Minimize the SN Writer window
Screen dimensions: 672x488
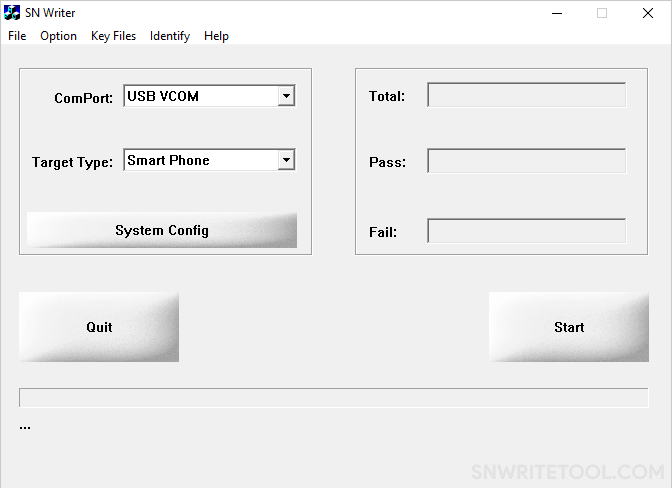point(557,13)
